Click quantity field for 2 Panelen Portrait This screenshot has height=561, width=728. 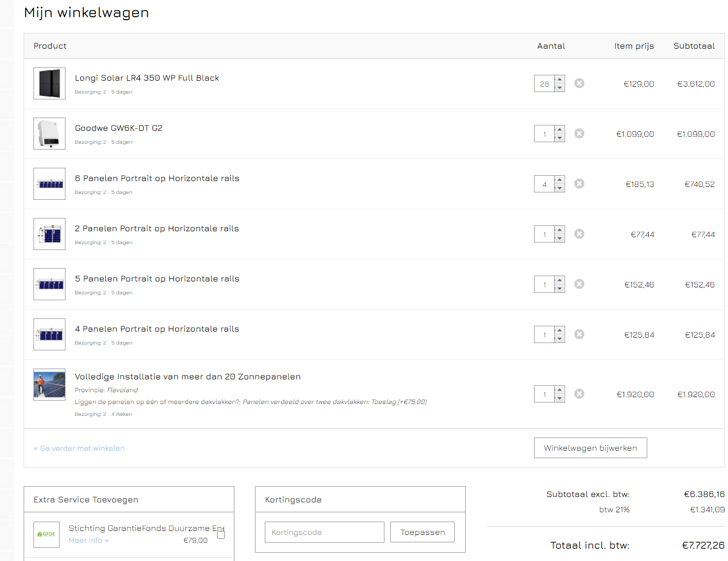click(x=544, y=234)
